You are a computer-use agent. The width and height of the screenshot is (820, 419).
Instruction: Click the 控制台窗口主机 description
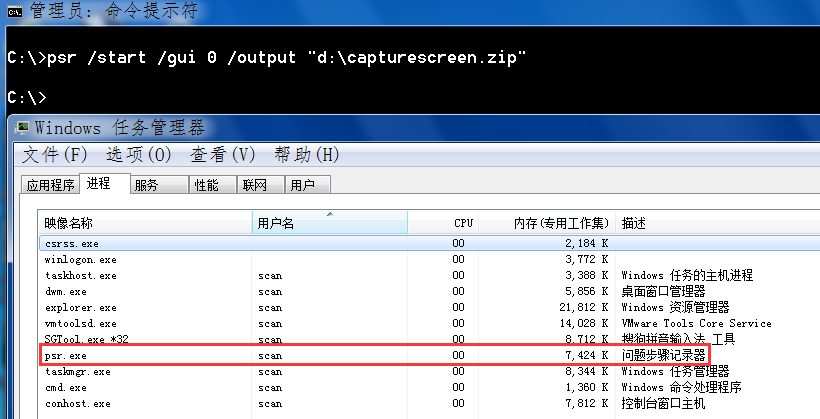[x=664, y=404]
